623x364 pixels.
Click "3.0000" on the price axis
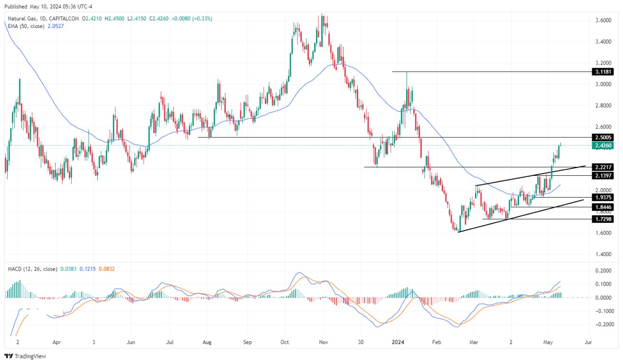604,84
